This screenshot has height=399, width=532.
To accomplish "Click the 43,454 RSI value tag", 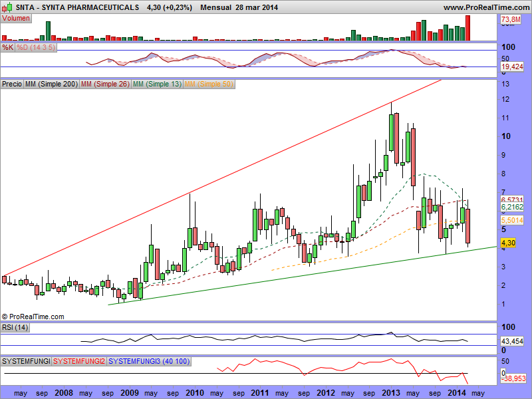I will point(512,341).
